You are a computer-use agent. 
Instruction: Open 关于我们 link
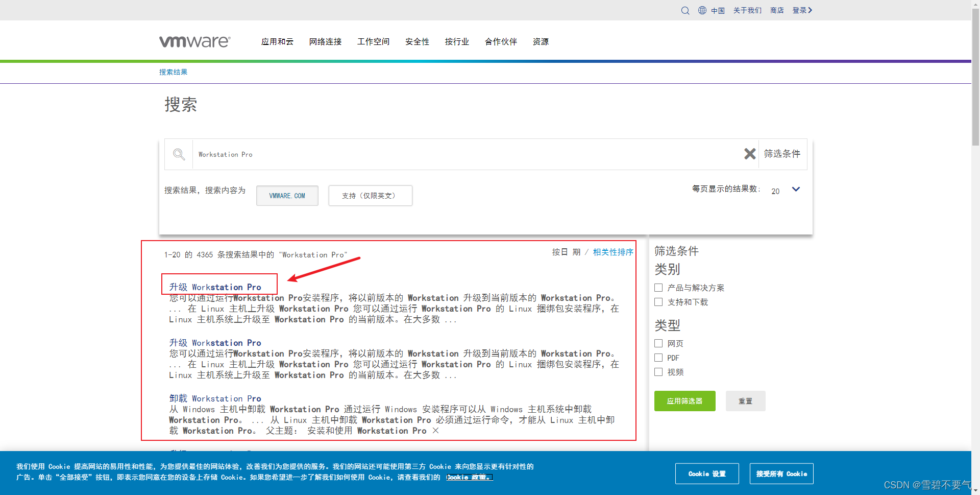click(x=747, y=10)
